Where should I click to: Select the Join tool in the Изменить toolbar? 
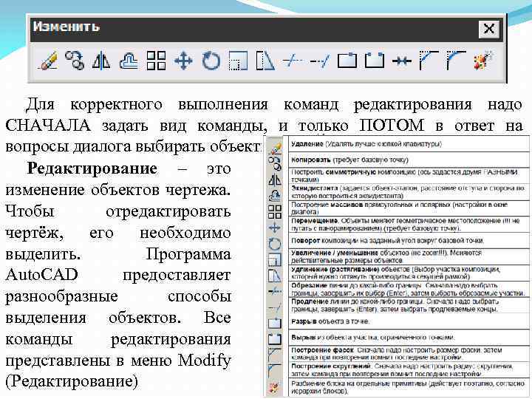402,61
